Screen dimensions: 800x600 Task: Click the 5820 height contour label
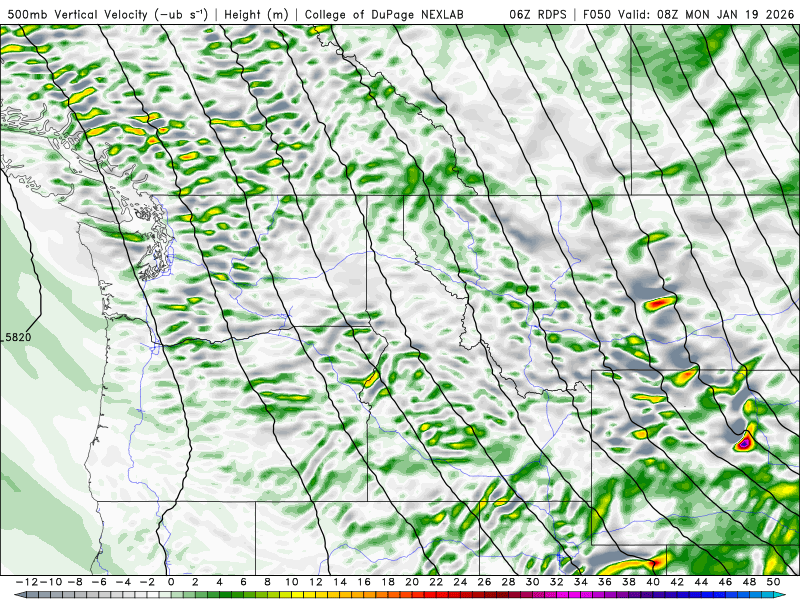18,337
